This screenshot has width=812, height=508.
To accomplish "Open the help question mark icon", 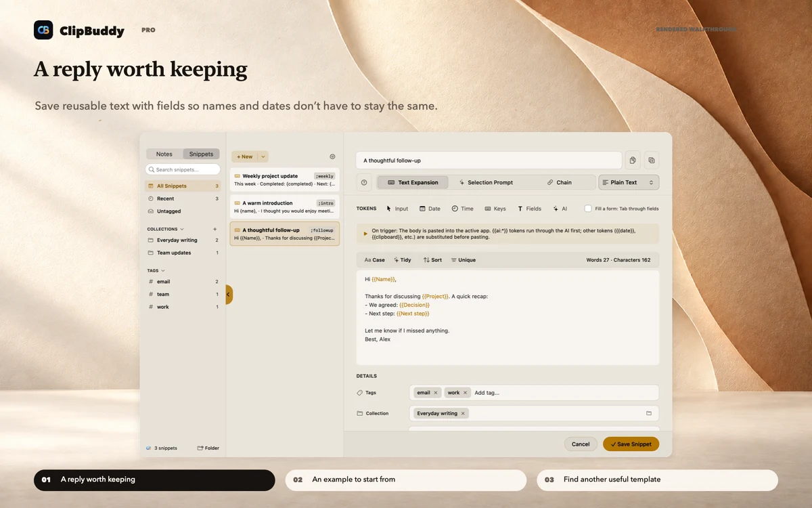I will point(364,182).
